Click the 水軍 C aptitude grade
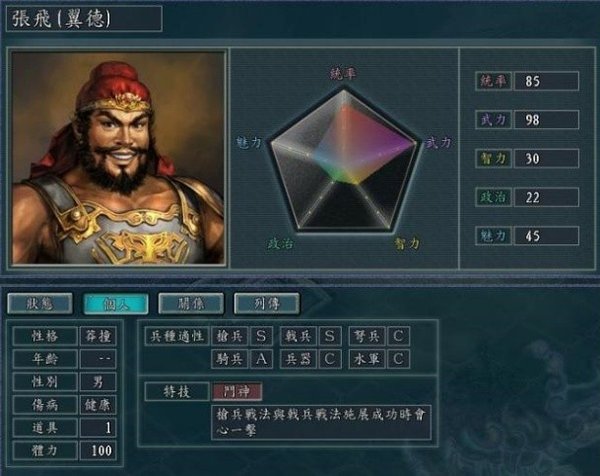The width and height of the screenshot is (600, 476). (398, 359)
